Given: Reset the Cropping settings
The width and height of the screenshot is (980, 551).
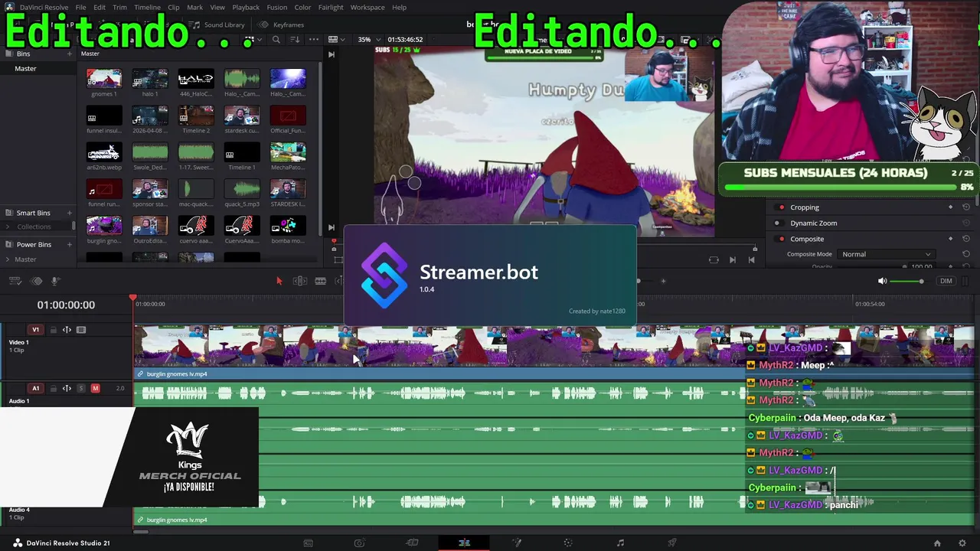Looking at the screenshot, I should 966,207.
